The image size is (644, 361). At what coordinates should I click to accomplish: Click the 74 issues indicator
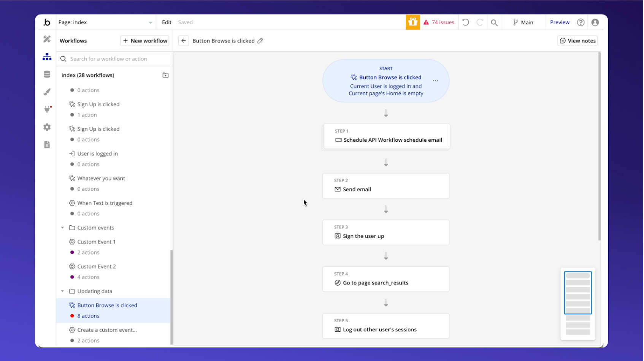click(439, 22)
